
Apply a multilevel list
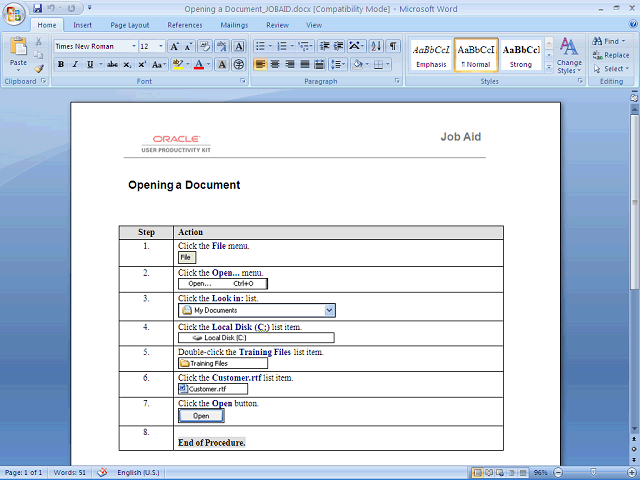point(303,47)
